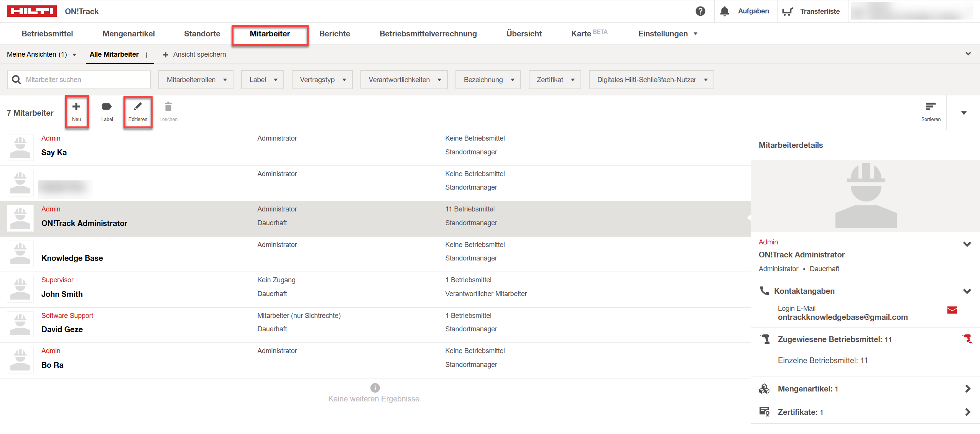The image size is (980, 434).
Task: Click the Kontaktangaben phone icon
Action: 764,291
